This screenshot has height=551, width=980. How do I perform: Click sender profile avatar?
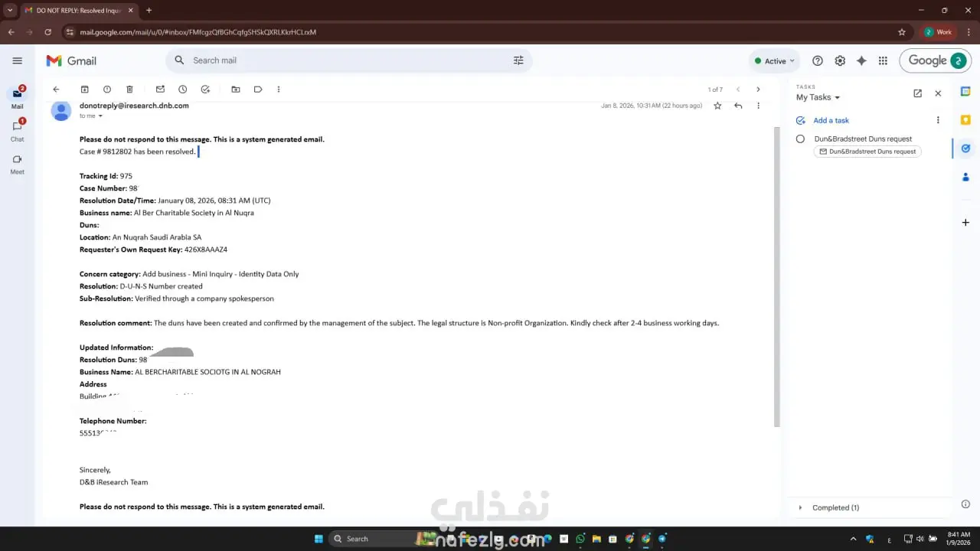point(61,111)
